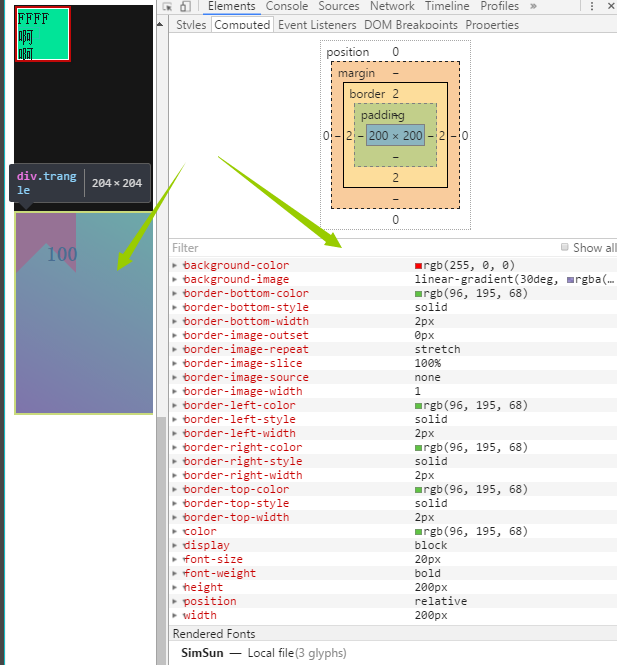Click the scroll-up arrow of page scrollbar
617x665 pixels.
pyautogui.click(x=160, y=25)
